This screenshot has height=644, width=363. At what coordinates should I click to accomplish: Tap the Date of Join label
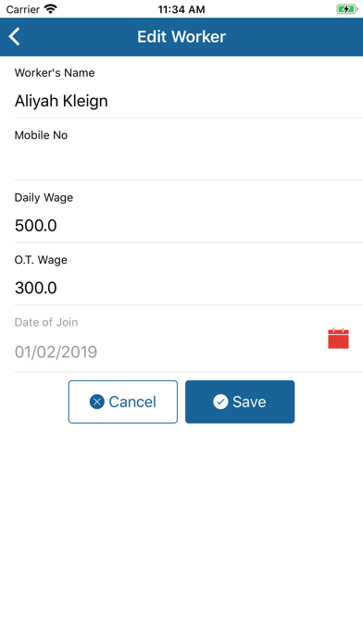click(46, 322)
